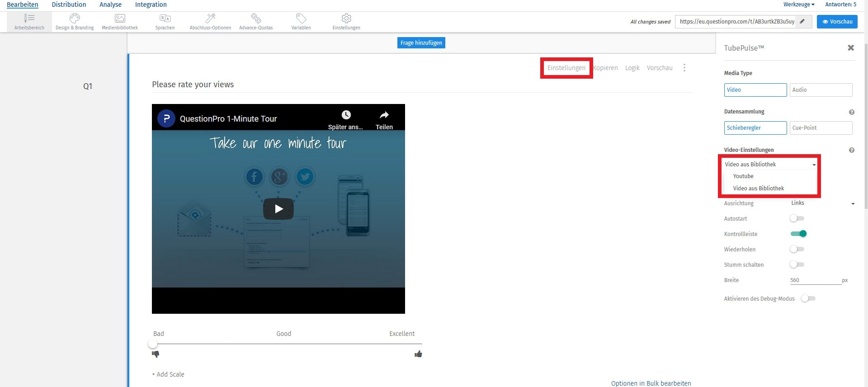Click the thumbs-down icon under slider
This screenshot has height=387, width=868.
point(156,354)
